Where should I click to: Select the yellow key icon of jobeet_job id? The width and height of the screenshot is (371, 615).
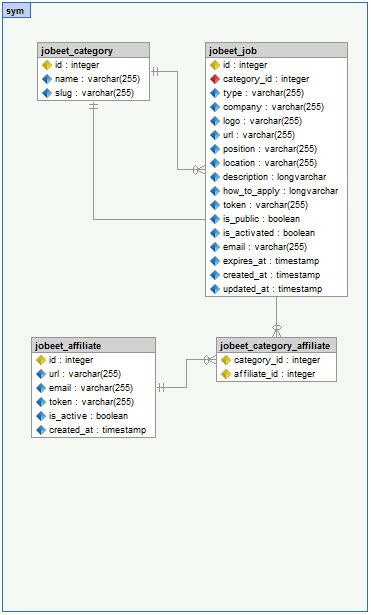click(215, 65)
